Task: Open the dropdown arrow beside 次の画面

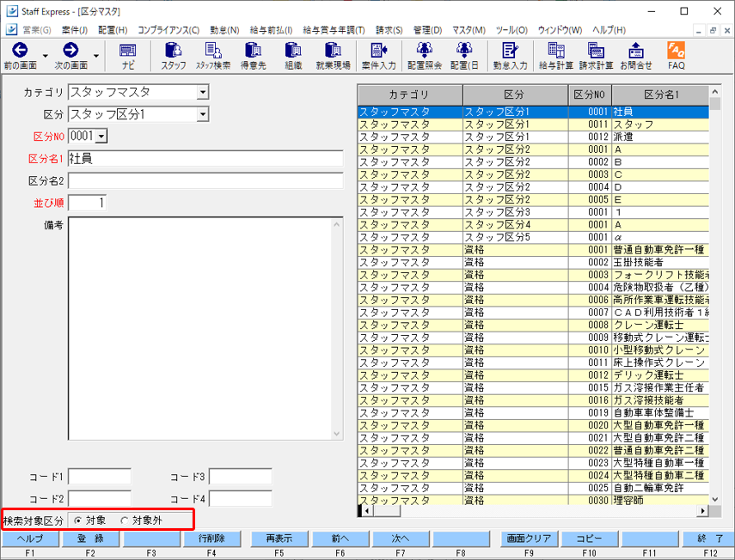Action: [x=96, y=56]
